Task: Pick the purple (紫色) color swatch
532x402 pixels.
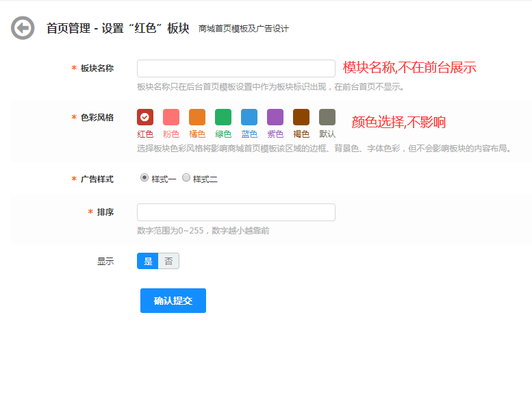Action: click(275, 117)
